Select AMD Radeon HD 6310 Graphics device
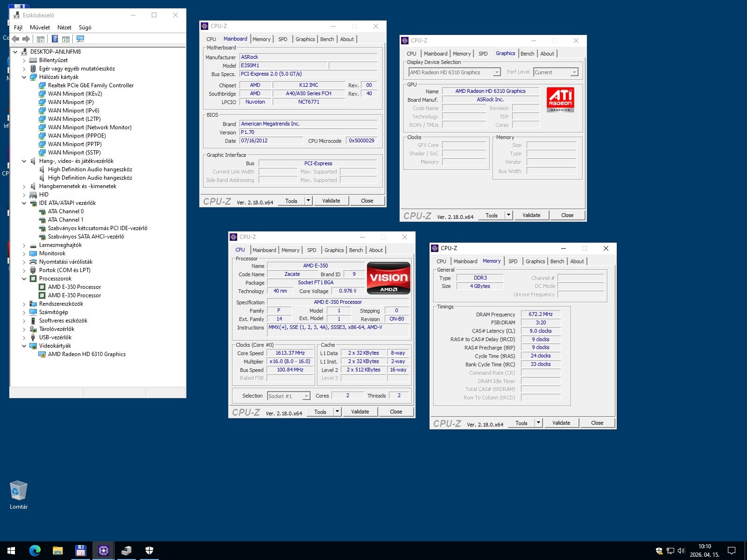The width and height of the screenshot is (747, 560). point(86,354)
